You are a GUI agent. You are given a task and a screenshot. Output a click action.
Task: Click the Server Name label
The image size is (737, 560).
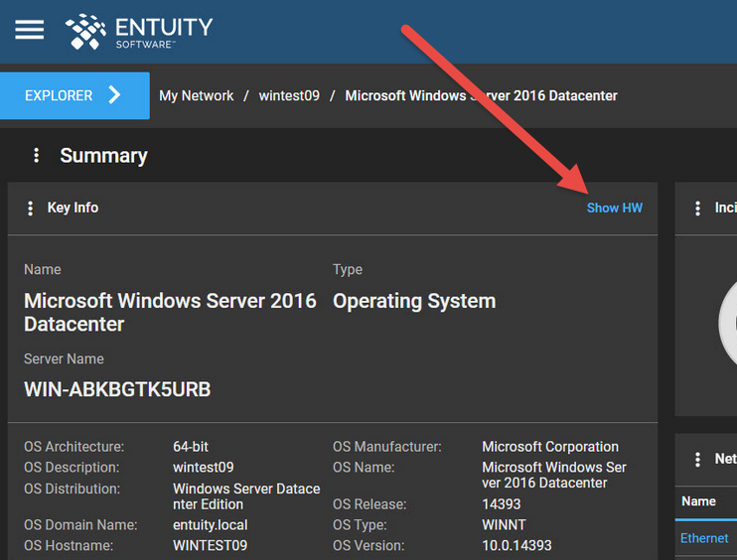[x=64, y=358]
